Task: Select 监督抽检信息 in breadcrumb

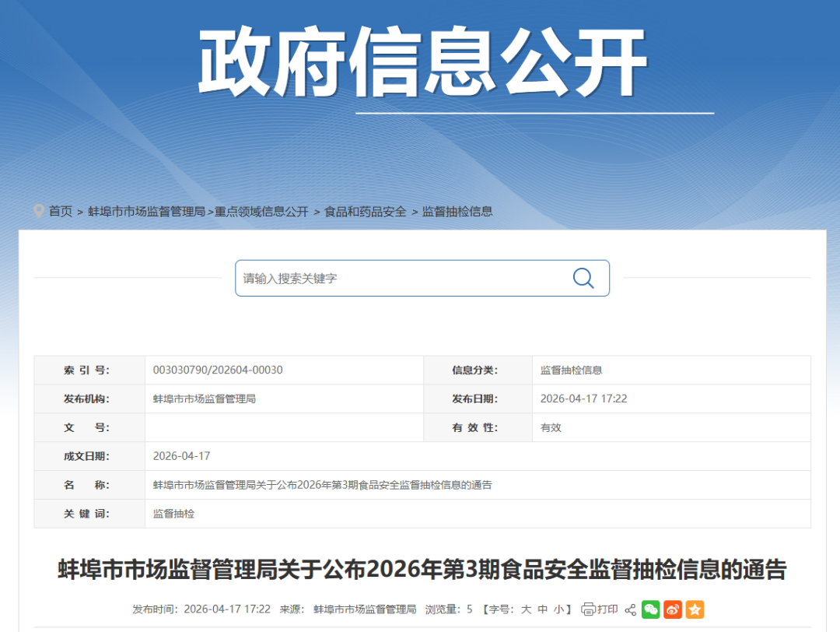Action: point(457,212)
